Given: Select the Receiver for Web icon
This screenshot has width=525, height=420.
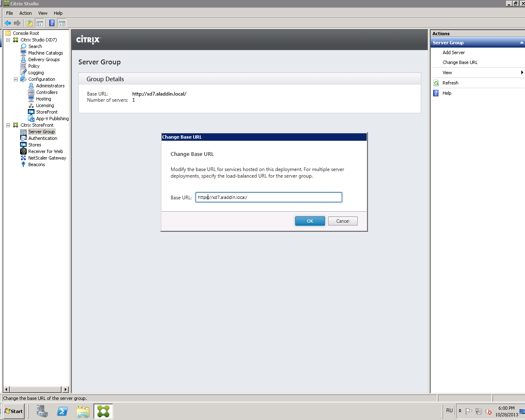Looking at the screenshot, I should [x=23, y=151].
